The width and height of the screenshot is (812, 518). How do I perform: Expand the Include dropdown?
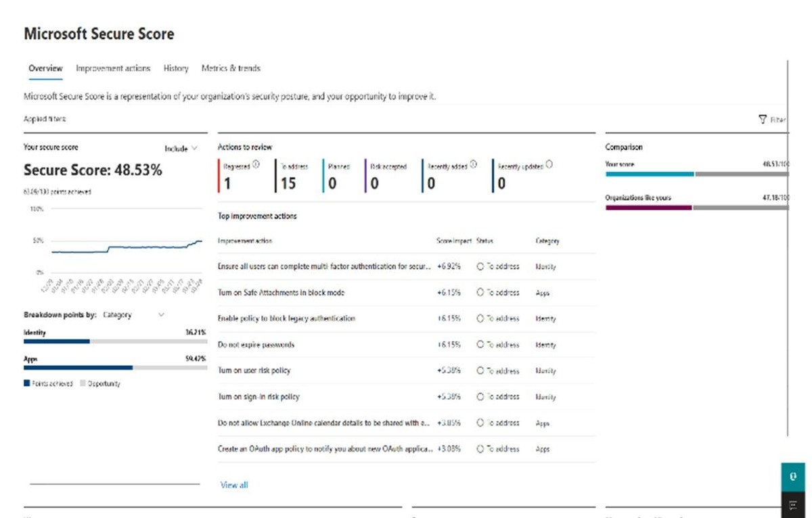pyautogui.click(x=181, y=148)
